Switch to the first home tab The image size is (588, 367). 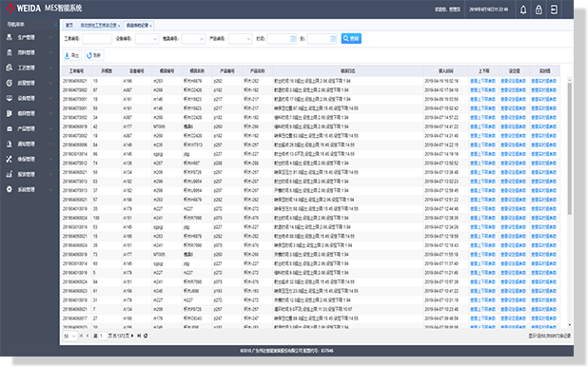point(69,26)
